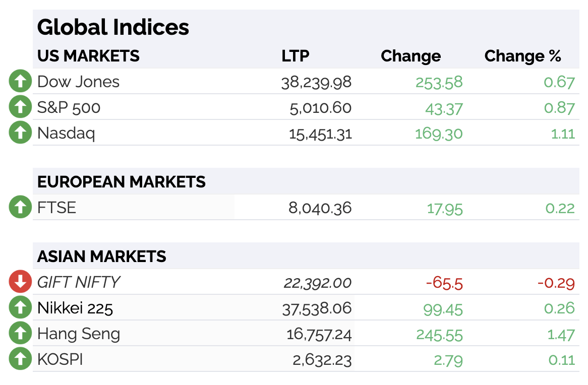Click the Change % column header
The image size is (588, 385).
pyautogui.click(x=523, y=56)
